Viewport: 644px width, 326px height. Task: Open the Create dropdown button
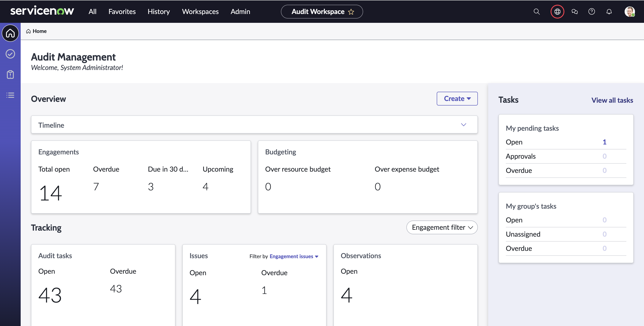(457, 99)
